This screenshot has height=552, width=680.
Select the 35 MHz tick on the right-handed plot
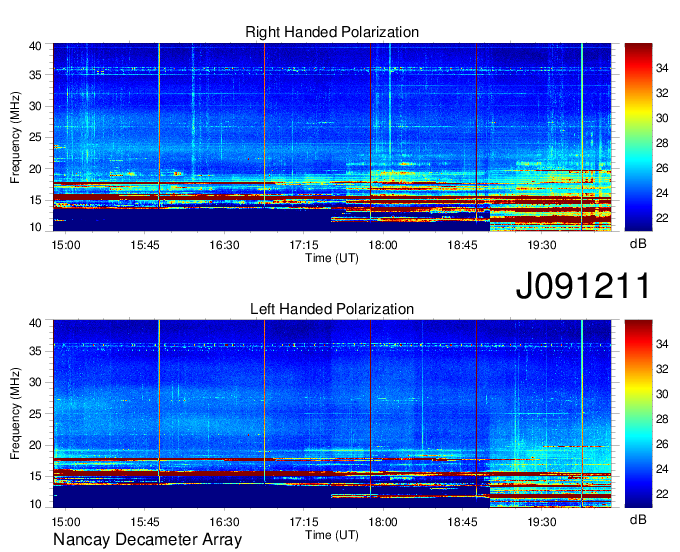pos(35,75)
